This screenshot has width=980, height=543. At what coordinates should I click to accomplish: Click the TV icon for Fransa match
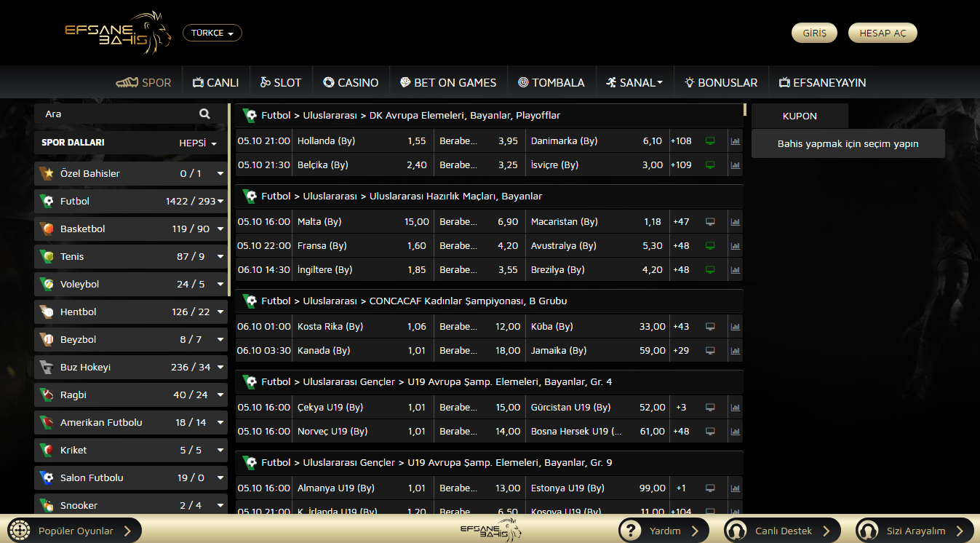[710, 246]
